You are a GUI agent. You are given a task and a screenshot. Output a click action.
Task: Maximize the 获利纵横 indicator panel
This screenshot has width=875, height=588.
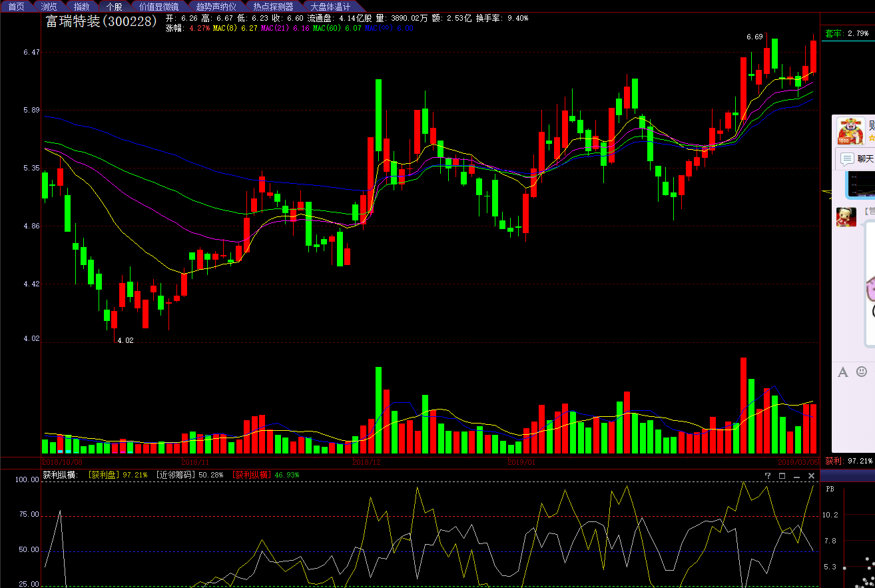point(782,475)
